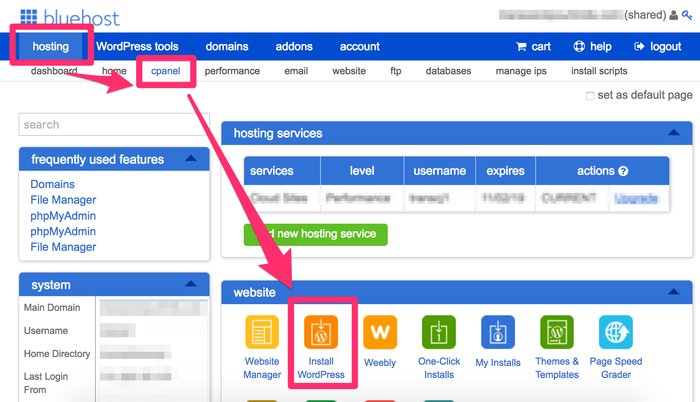Image resolution: width=700 pixels, height=402 pixels.
Task: Click the actions help question mark icon
Action: tap(624, 171)
